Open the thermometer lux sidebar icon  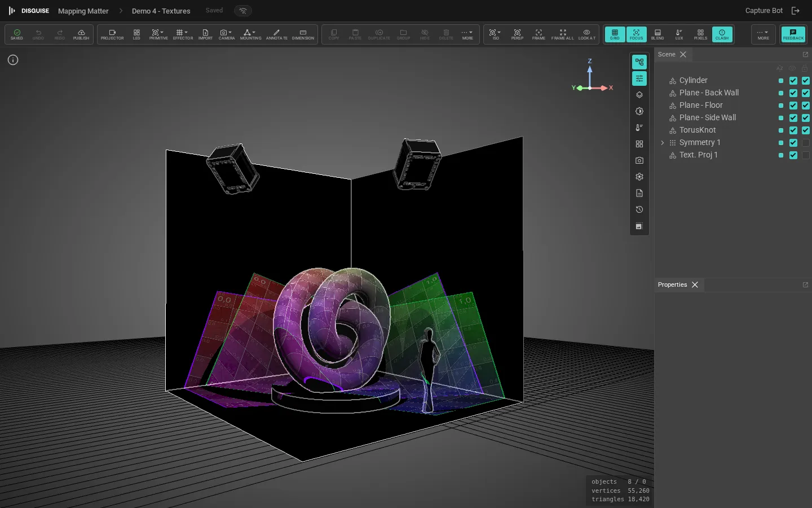click(639, 128)
